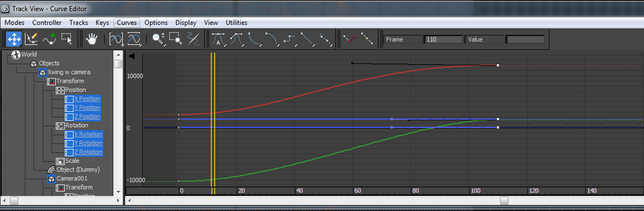This screenshot has height=211, width=644.
Task: Select the Position track under Xwing
Action: click(x=76, y=90)
